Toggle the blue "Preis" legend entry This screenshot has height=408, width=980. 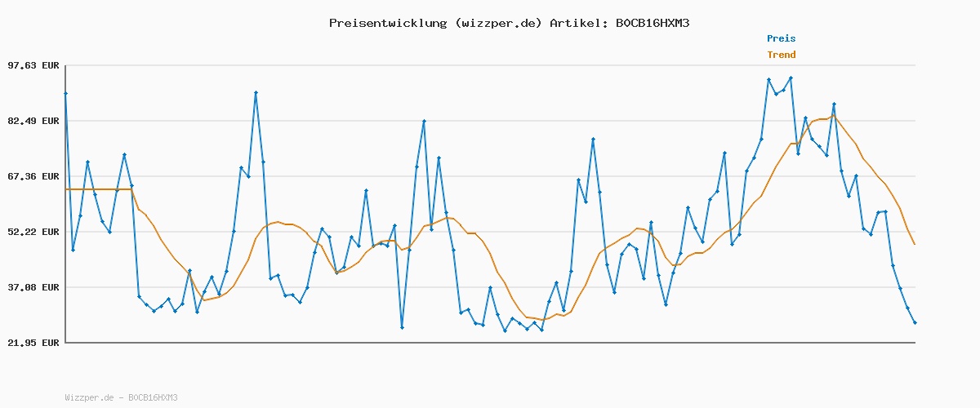coord(781,38)
